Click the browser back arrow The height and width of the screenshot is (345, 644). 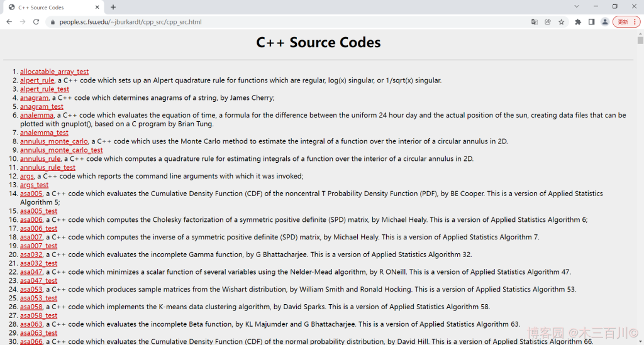point(9,22)
